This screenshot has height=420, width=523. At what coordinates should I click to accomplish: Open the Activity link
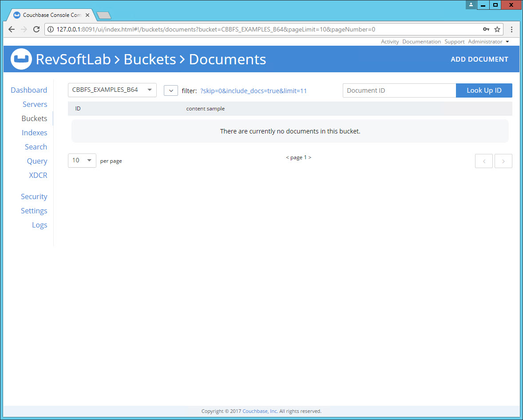(x=390, y=42)
